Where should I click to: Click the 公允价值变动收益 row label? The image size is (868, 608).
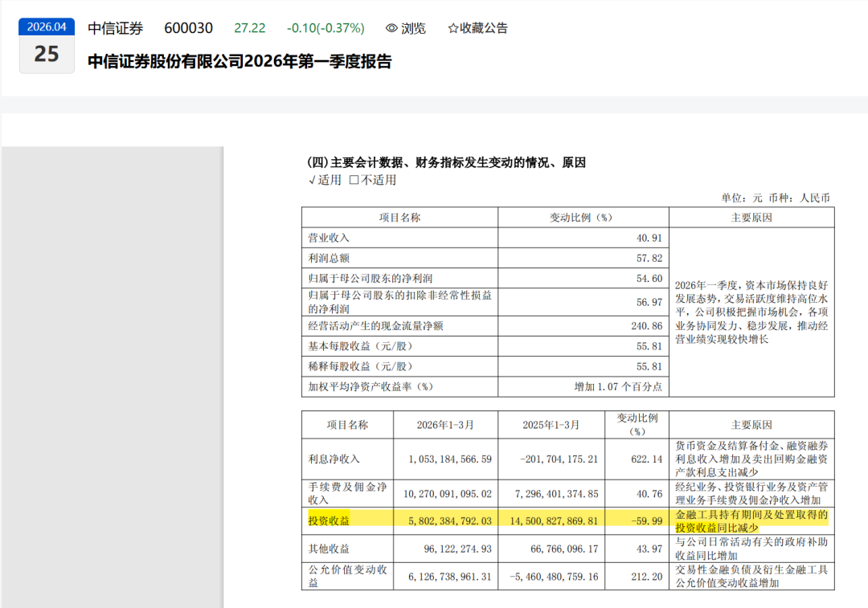pos(347,576)
